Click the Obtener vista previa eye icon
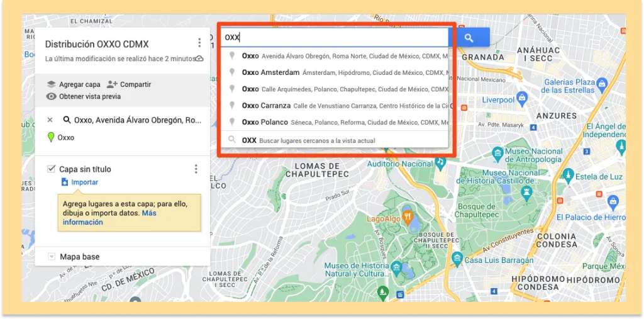The height and width of the screenshot is (319, 644). (51, 96)
